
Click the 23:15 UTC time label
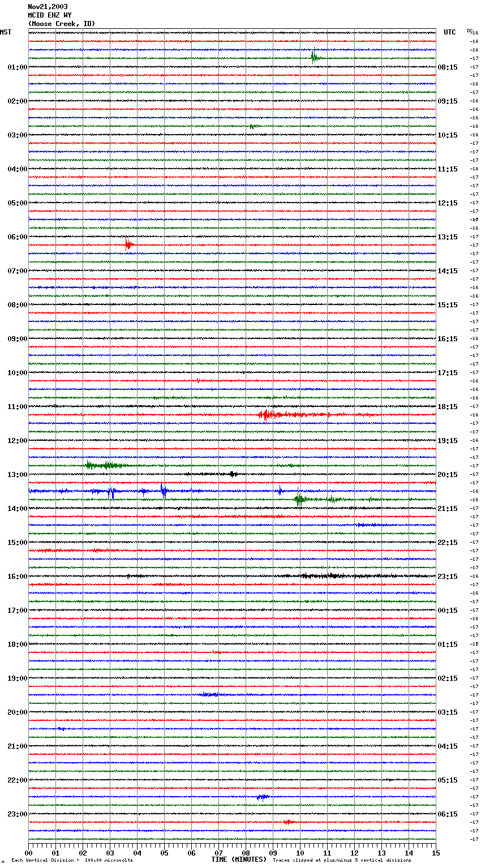click(x=448, y=577)
